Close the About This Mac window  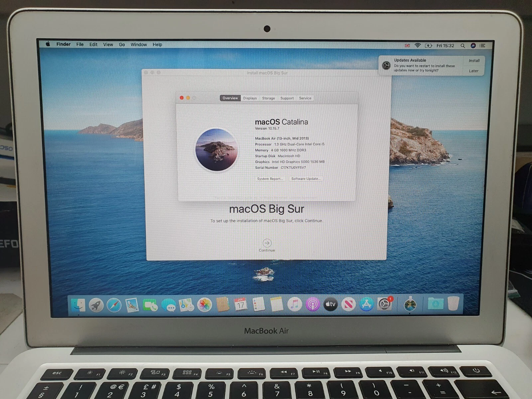coord(182,98)
